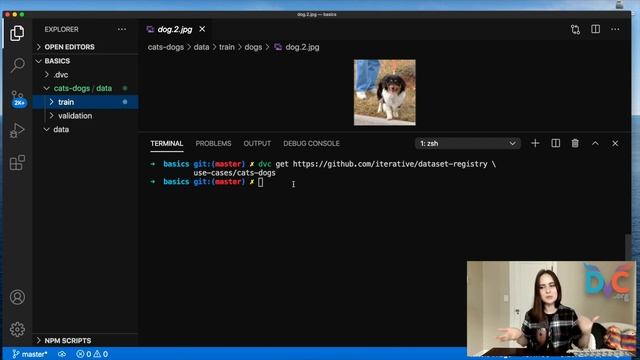The width and height of the screenshot is (640, 360).
Task: Collapse the data folder in Explorer
Action: click(x=86, y=129)
